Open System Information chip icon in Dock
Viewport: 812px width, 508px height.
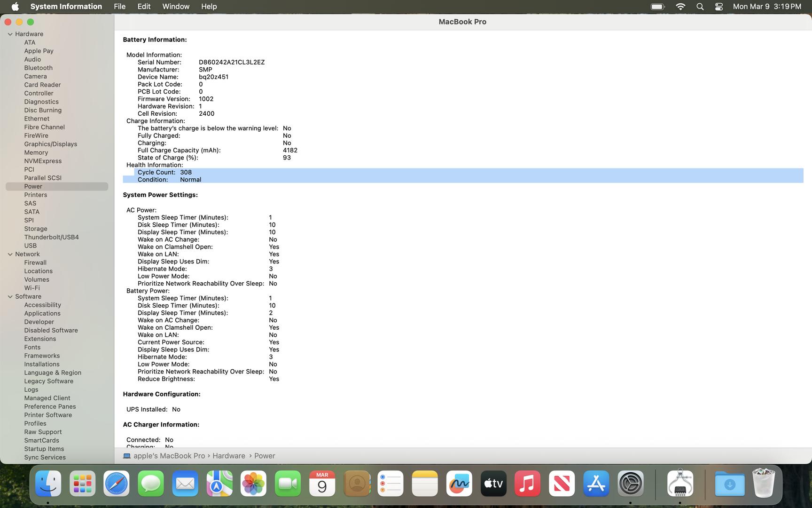[680, 484]
